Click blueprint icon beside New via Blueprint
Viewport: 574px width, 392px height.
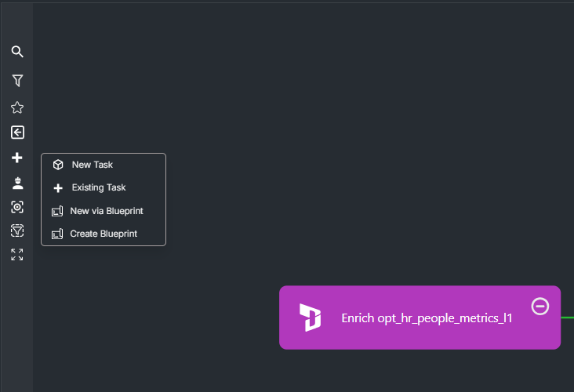(x=57, y=211)
